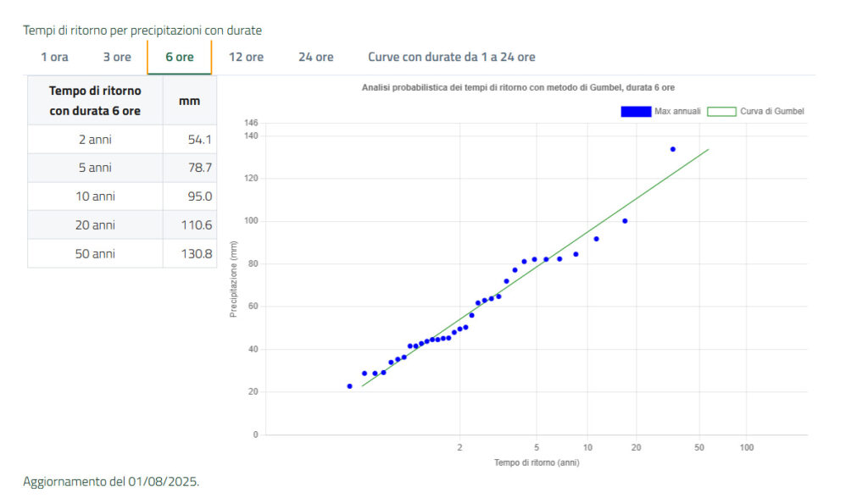Hide the Curva di Gumbel series via label
Image resolution: width=868 pixels, height=498 pixels.
[766, 111]
